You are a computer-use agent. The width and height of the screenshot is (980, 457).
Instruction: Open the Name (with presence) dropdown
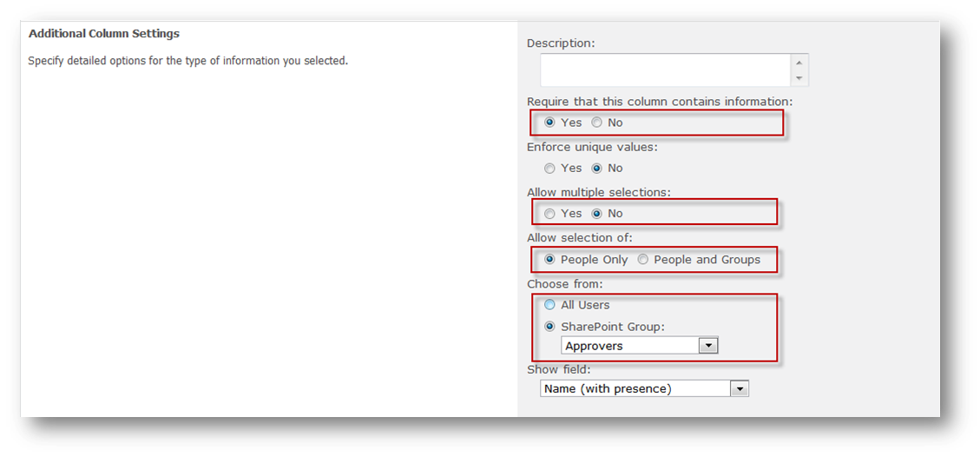point(644,389)
